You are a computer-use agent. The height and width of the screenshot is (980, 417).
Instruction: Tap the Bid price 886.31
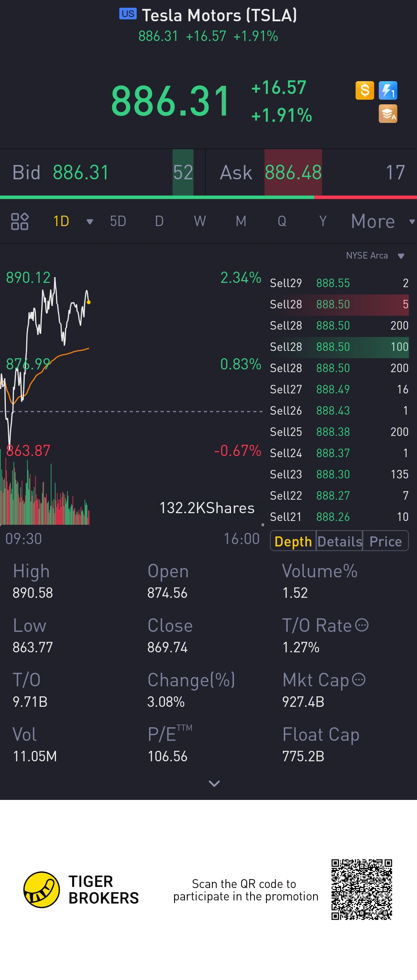[x=81, y=173]
